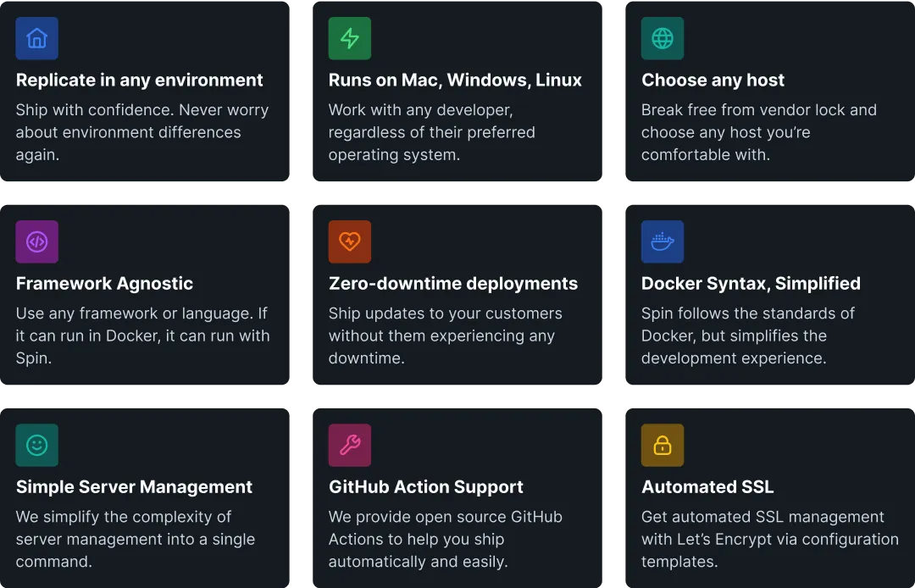This screenshot has height=588, width=915.
Task: Open the 'Choose any host' heading
Action: [713, 80]
